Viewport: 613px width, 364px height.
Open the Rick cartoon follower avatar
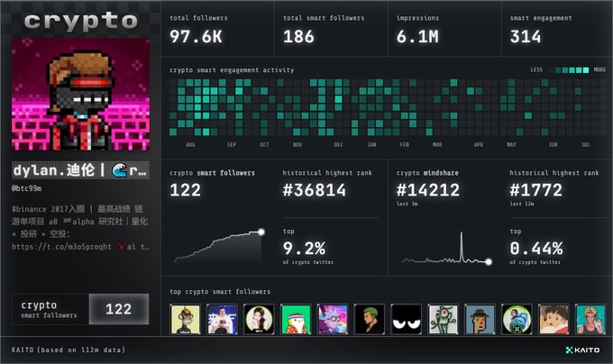[333, 320]
